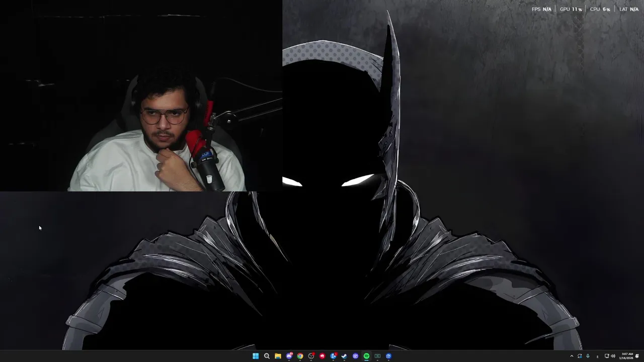
Task: Click the FPS N/A overlay readout
Action: (x=541, y=9)
